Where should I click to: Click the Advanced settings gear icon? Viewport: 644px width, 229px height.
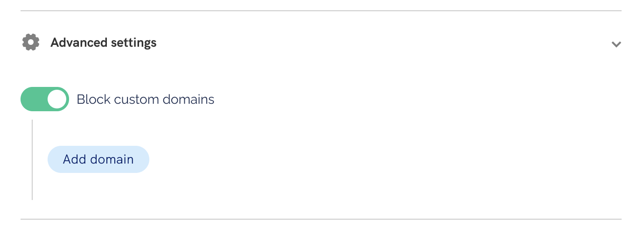pos(31,43)
